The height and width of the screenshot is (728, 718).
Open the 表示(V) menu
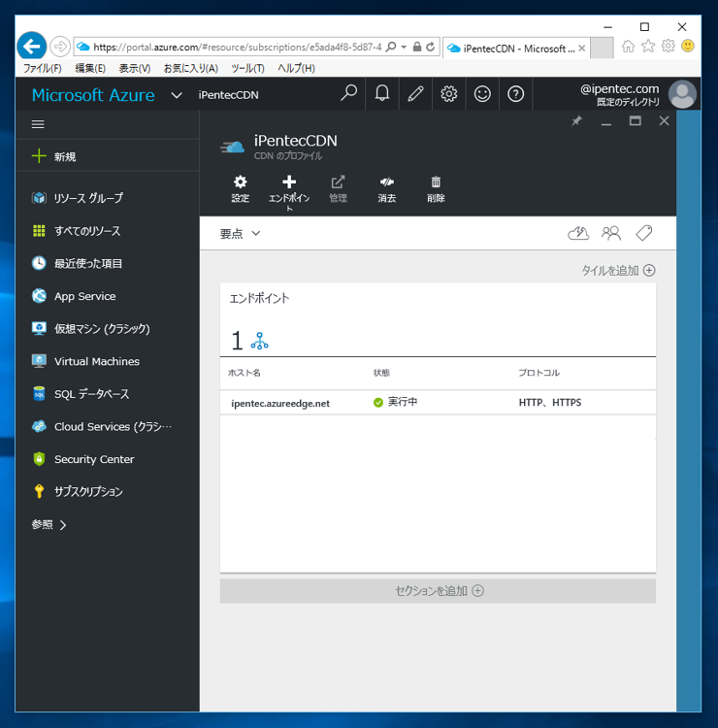tap(135, 68)
